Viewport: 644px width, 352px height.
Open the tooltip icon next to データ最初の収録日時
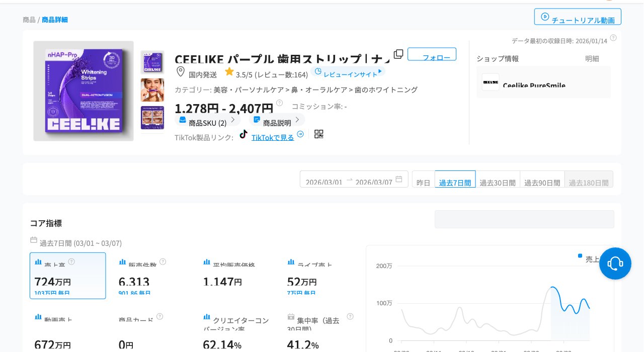coord(613,37)
